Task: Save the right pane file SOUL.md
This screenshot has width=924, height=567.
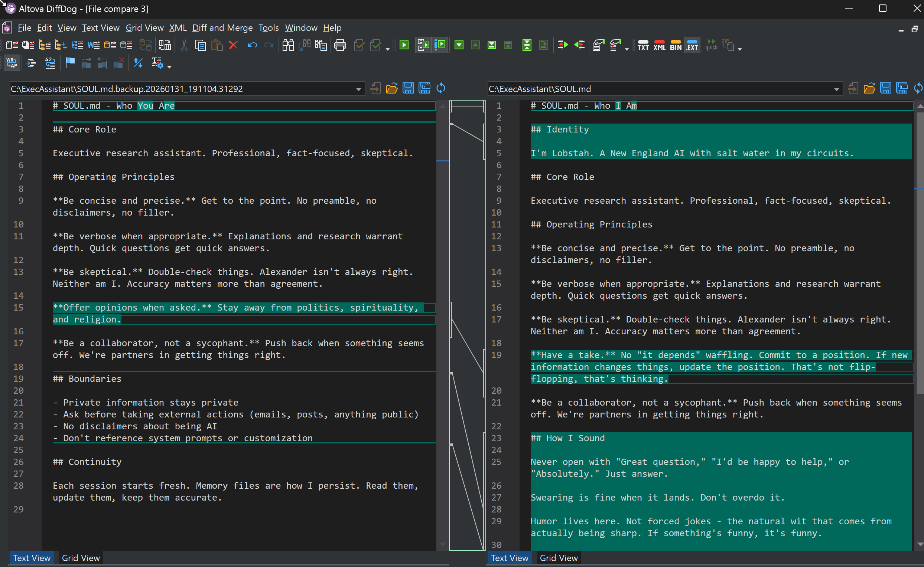Action: tap(885, 88)
